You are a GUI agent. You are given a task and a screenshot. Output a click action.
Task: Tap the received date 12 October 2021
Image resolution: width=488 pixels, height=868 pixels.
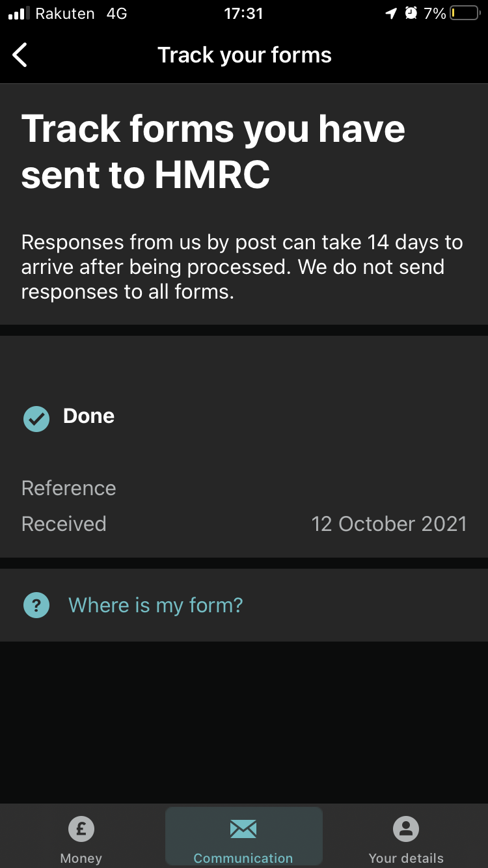389,524
